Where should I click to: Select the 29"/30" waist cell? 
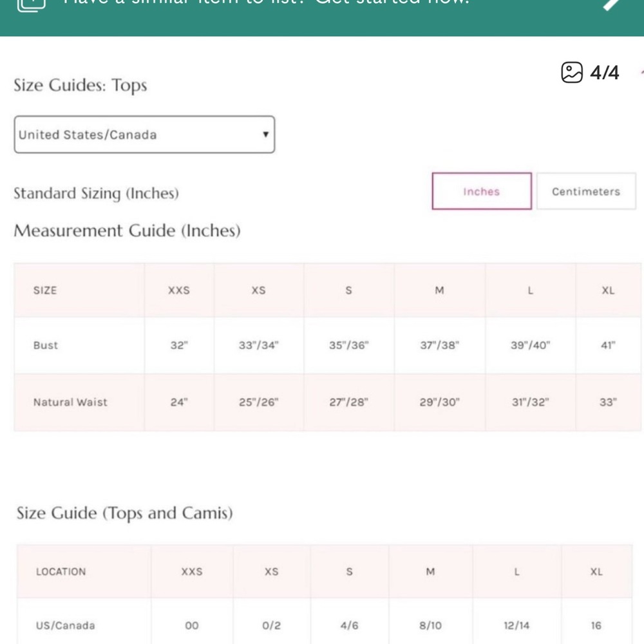(439, 402)
